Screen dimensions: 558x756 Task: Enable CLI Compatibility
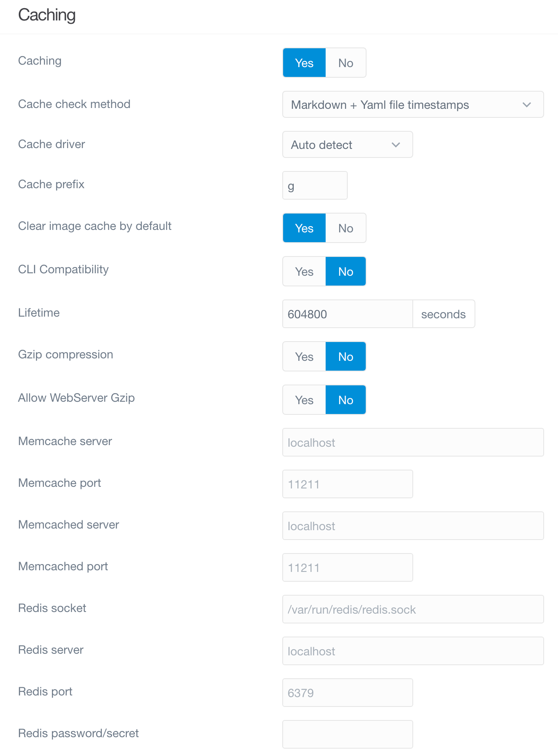click(304, 271)
